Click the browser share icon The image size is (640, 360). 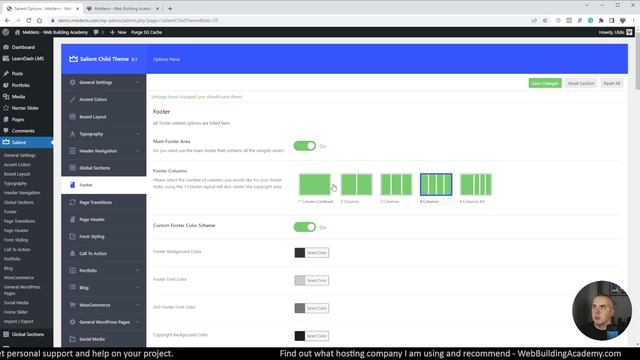coord(534,20)
